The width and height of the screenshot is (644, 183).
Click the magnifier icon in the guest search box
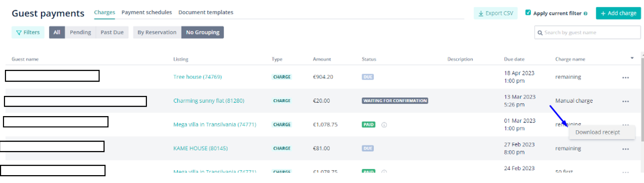(x=541, y=33)
